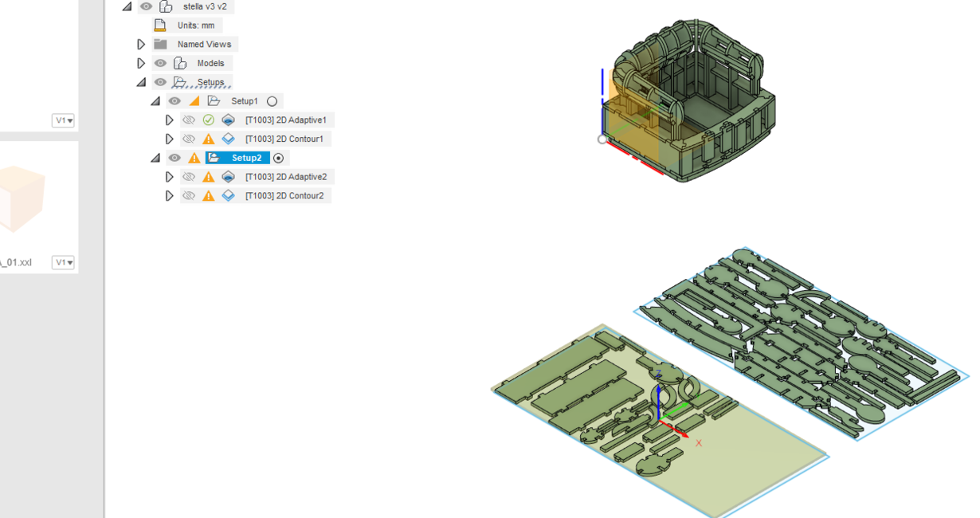This screenshot has height=518, width=980.
Task: Expand the Named Views node
Action: [x=141, y=45]
